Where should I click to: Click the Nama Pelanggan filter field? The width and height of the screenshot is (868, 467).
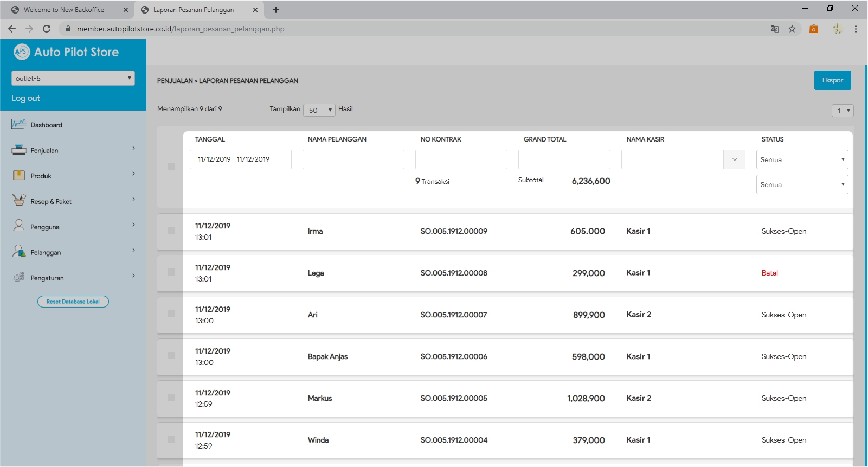click(x=353, y=159)
